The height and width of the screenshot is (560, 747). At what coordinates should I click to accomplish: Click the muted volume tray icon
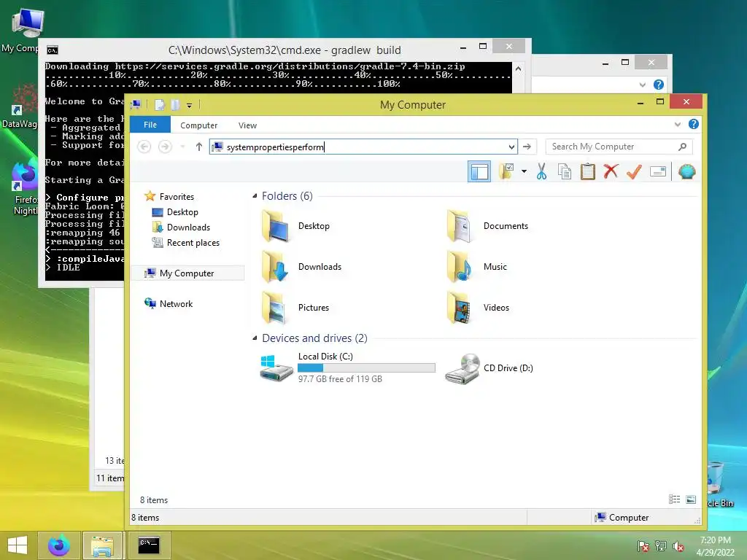point(678,546)
